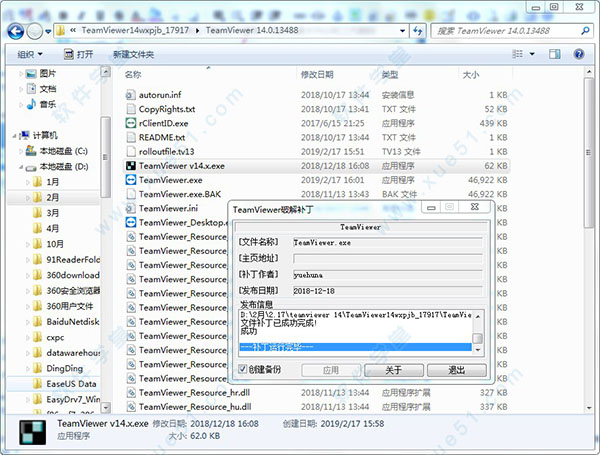Open the 组织 menu

tap(30, 54)
